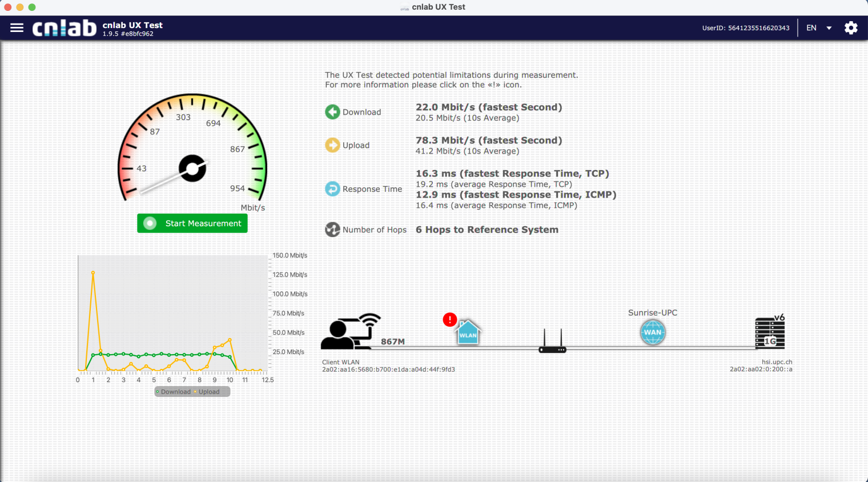Click the green Download arrow icon
The image size is (868, 482).
click(332, 112)
